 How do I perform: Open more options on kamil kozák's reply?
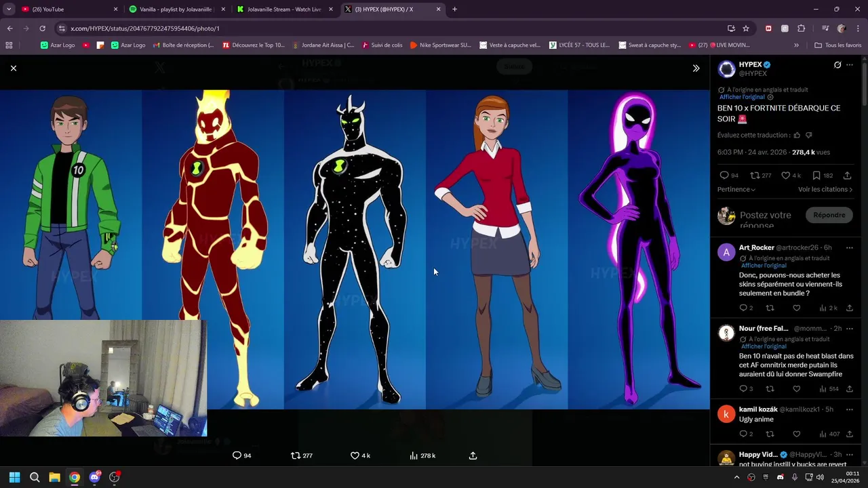point(850,409)
